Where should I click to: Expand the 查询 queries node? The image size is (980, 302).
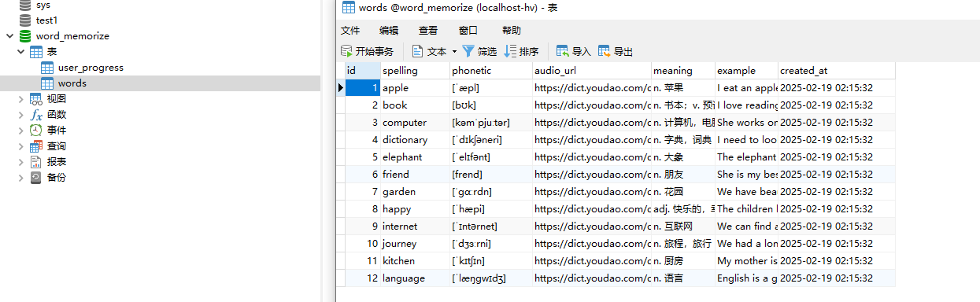[x=21, y=146]
